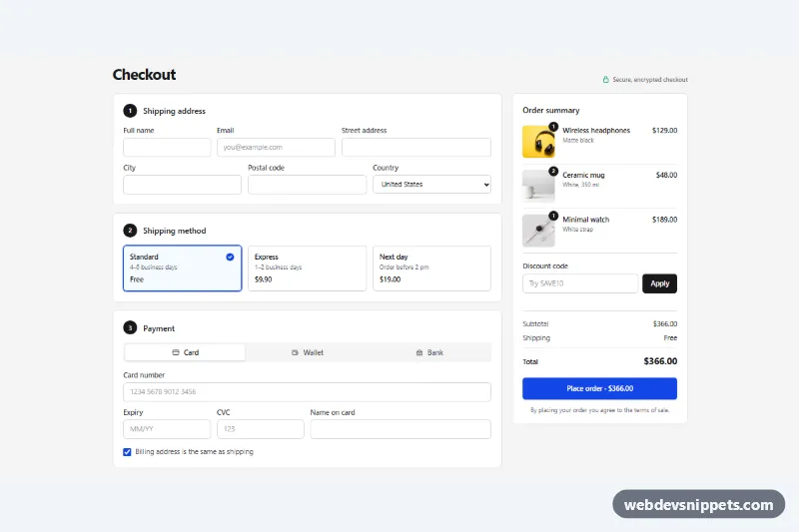Click the step 2 Shipping method badge

coord(130,231)
